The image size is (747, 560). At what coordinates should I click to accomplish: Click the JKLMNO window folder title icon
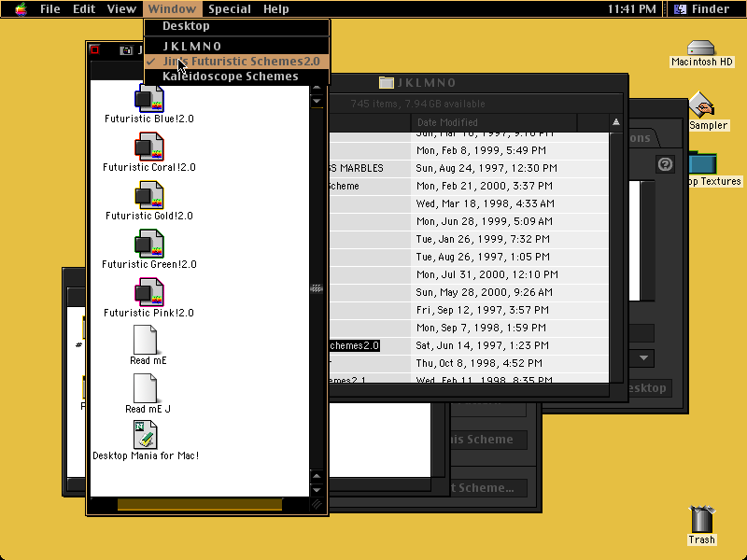(x=386, y=82)
